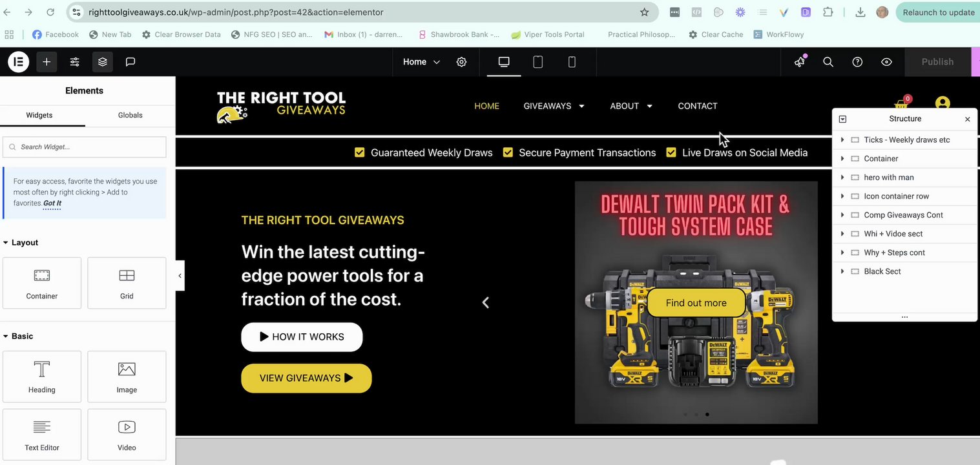The height and width of the screenshot is (465, 980).
Task: Click the Secure Payment Transactions tick icon
Action: coord(508,152)
